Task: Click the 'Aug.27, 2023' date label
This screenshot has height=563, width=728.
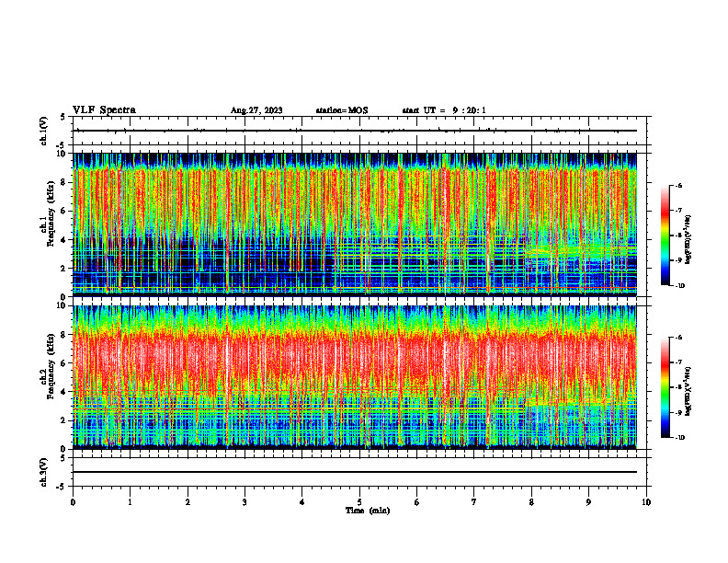Action: (x=256, y=110)
